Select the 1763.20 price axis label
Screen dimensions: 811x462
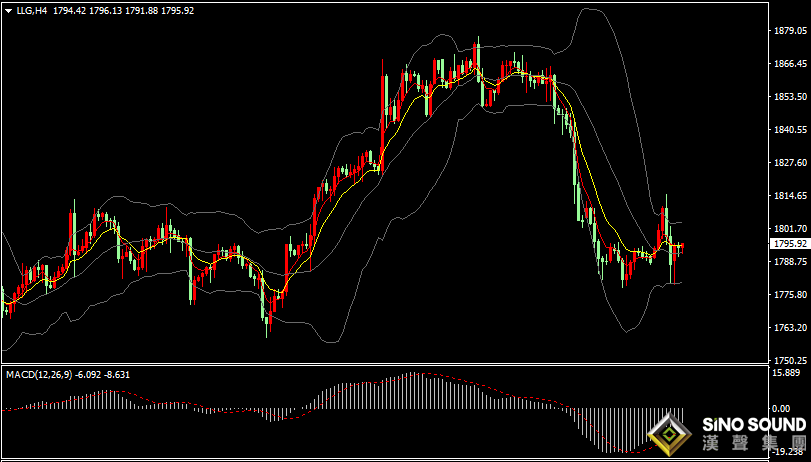point(790,327)
